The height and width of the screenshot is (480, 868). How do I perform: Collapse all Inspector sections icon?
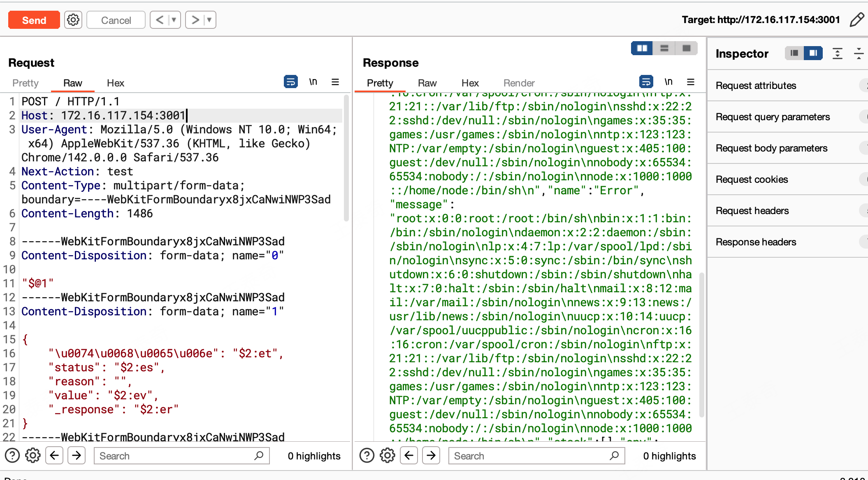[x=859, y=54]
